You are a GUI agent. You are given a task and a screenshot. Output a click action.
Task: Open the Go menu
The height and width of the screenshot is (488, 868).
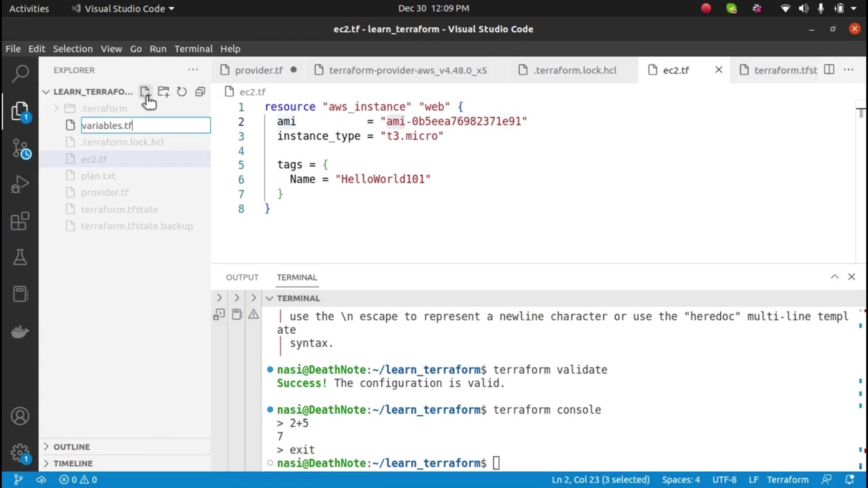coord(136,49)
